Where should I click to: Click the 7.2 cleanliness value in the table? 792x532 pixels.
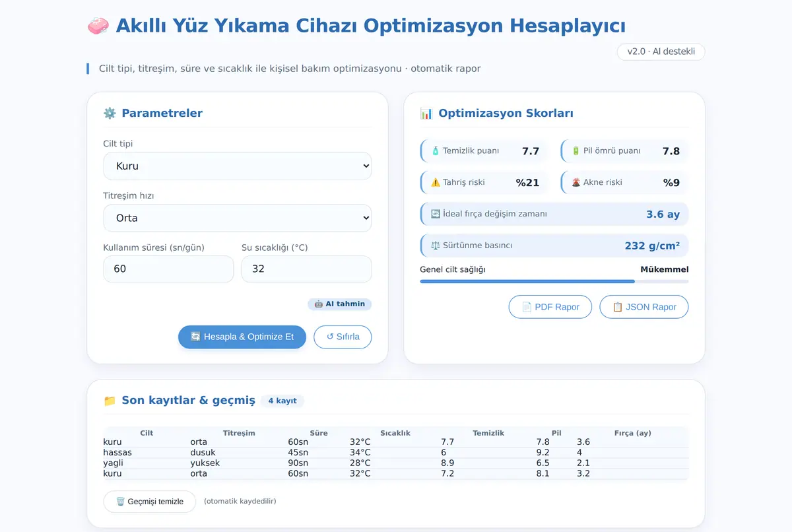point(447,474)
